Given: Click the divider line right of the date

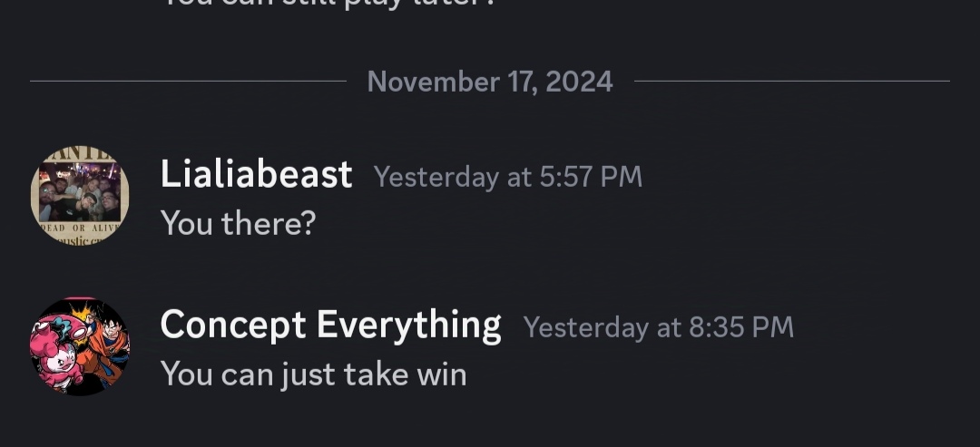Looking at the screenshot, I should [792, 82].
